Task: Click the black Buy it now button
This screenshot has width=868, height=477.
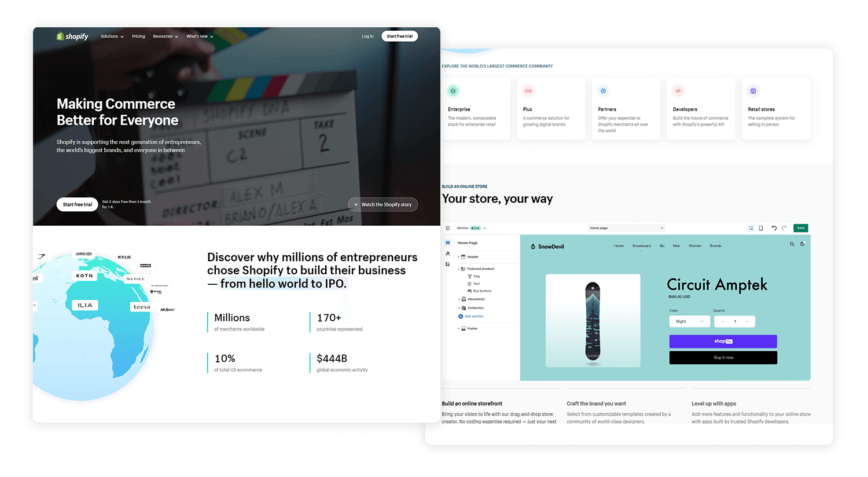Action: 723,358
